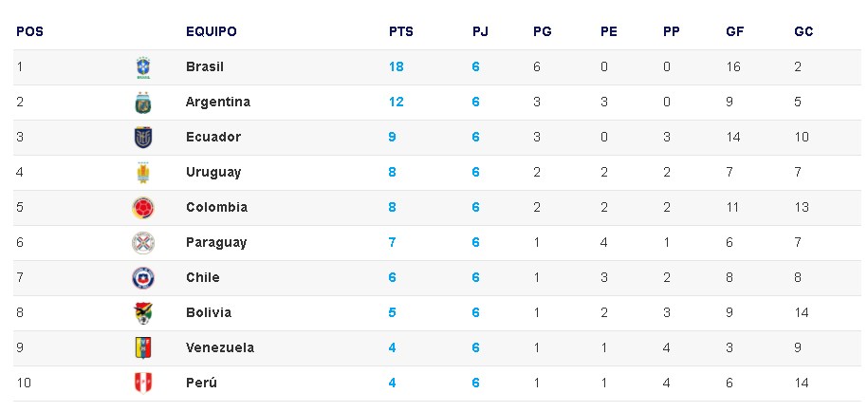Click the Paraguay team crest icon

click(143, 243)
